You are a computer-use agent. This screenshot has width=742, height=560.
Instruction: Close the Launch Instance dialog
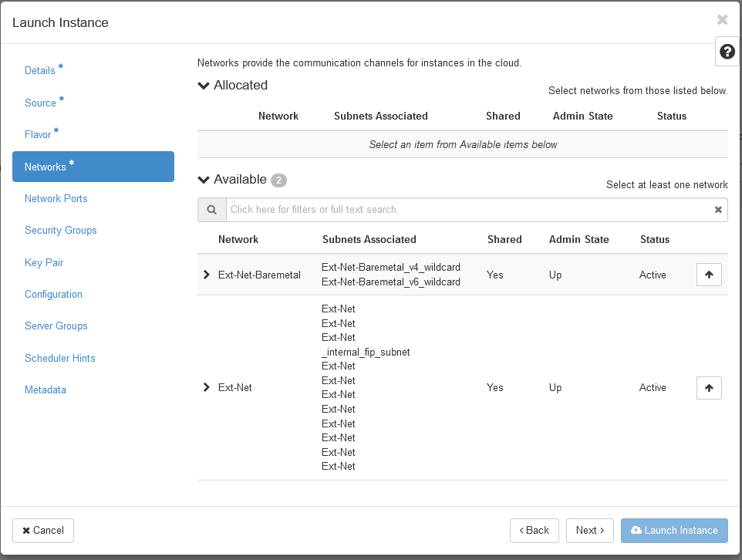(x=722, y=20)
